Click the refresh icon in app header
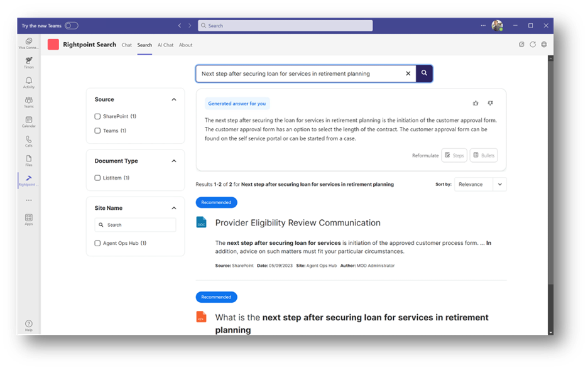Viewport: 588px width, 370px height. pos(533,45)
